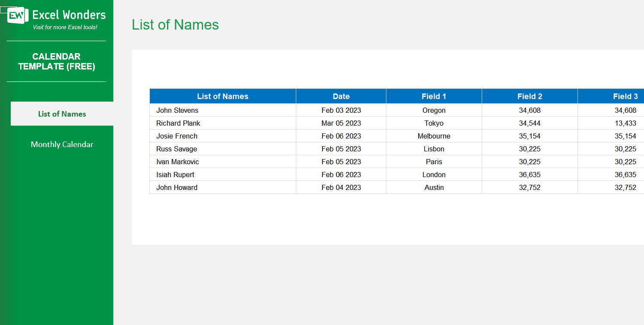Select Isiah Rupert's name cell

click(x=175, y=175)
